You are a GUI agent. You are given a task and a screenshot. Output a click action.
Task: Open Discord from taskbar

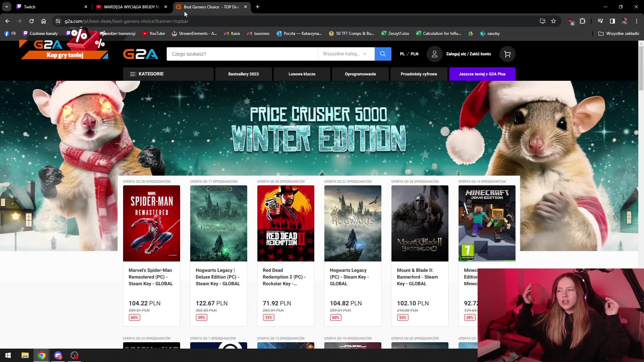(58, 355)
